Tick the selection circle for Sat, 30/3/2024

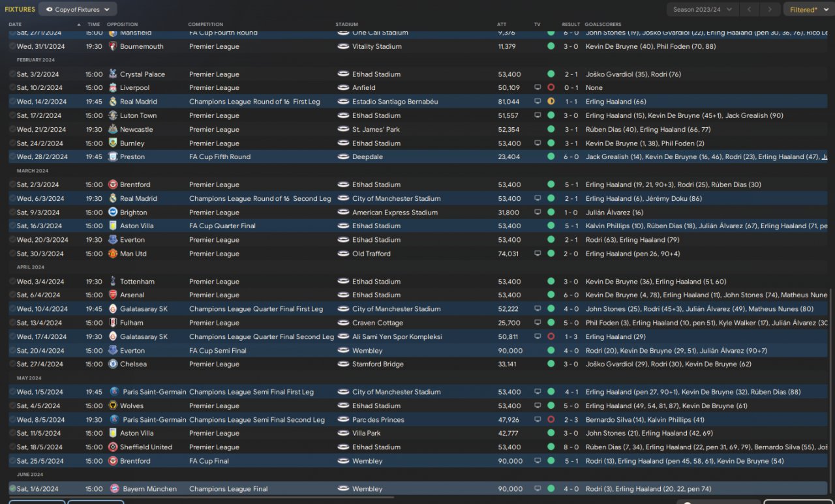pyautogui.click(x=12, y=254)
